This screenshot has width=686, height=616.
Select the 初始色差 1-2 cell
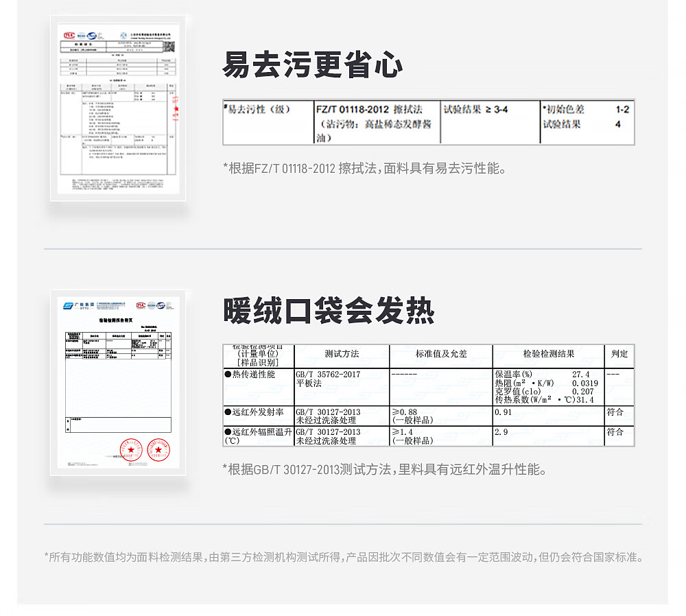point(587,109)
